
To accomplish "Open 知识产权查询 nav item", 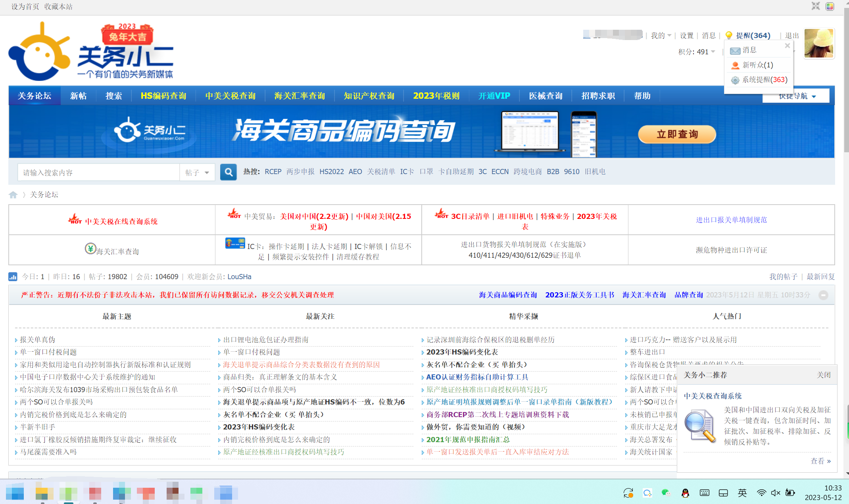I will 369,96.
